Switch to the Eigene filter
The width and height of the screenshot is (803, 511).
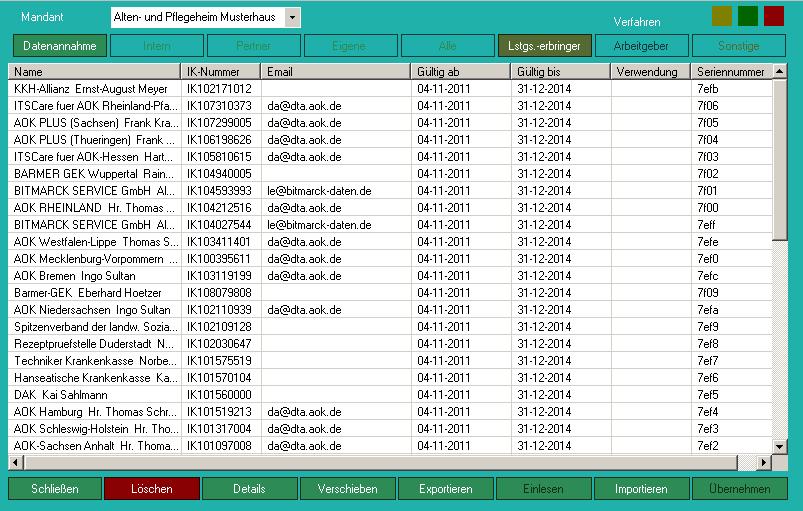click(351, 46)
